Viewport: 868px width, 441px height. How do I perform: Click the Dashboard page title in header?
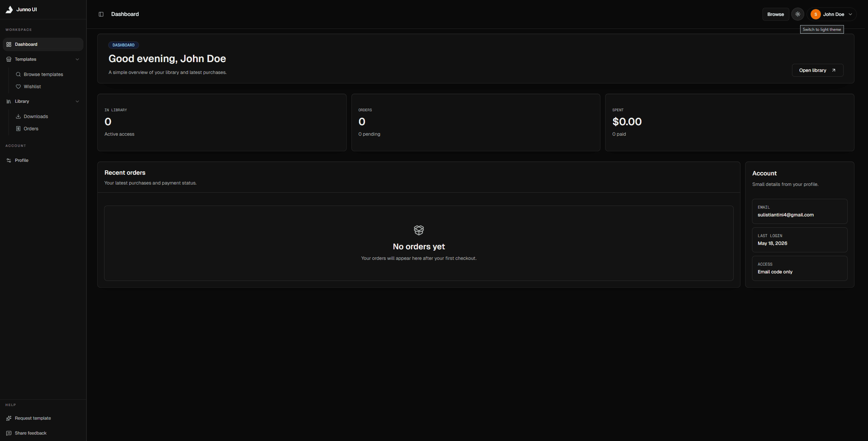coord(125,14)
